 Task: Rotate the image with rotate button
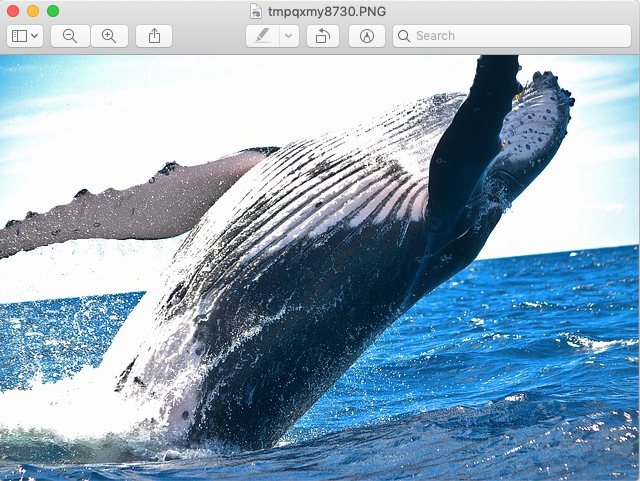(x=323, y=36)
